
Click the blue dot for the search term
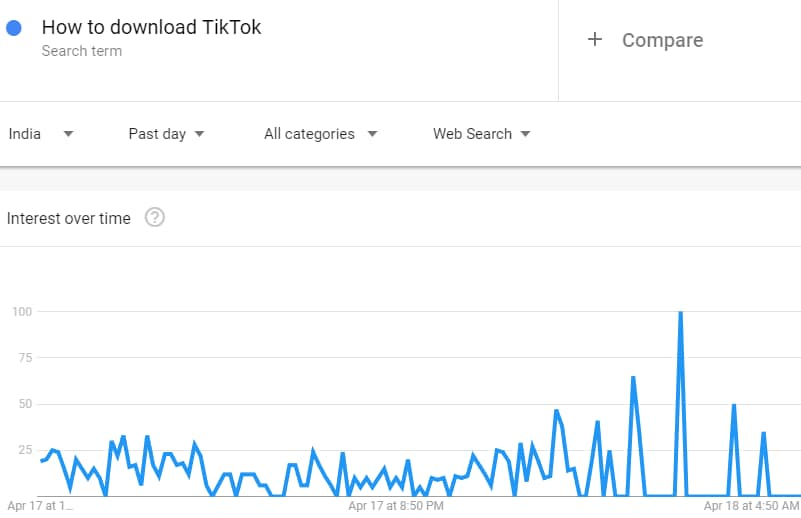tap(14, 28)
